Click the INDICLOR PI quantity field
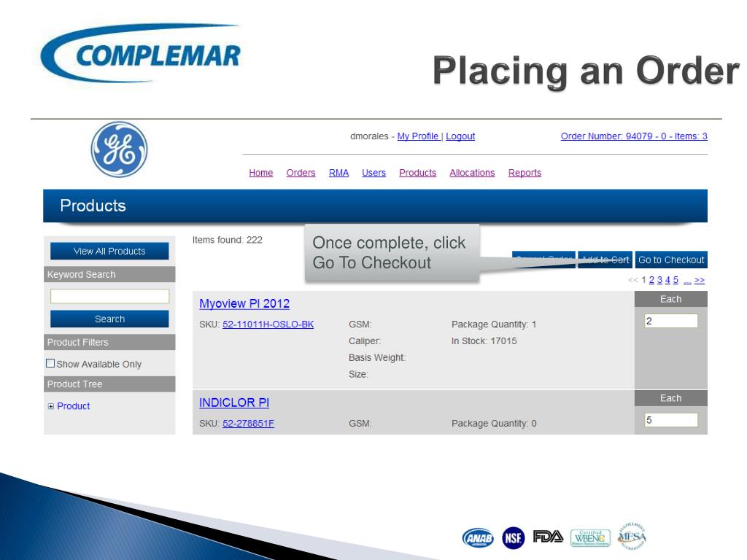Image resolution: width=747 pixels, height=560 pixels. point(671,420)
